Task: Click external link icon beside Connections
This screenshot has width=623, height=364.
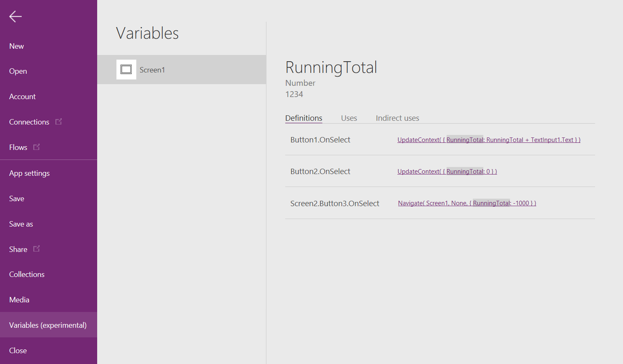Action: pyautogui.click(x=59, y=122)
